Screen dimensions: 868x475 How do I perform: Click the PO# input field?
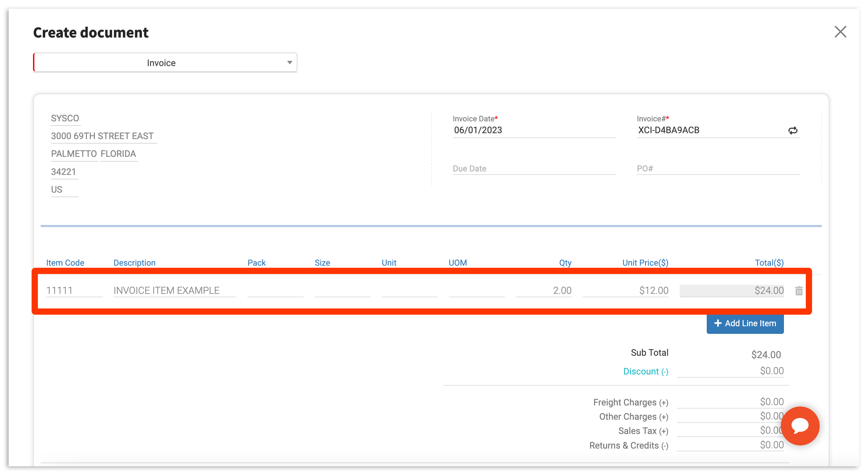718,169
